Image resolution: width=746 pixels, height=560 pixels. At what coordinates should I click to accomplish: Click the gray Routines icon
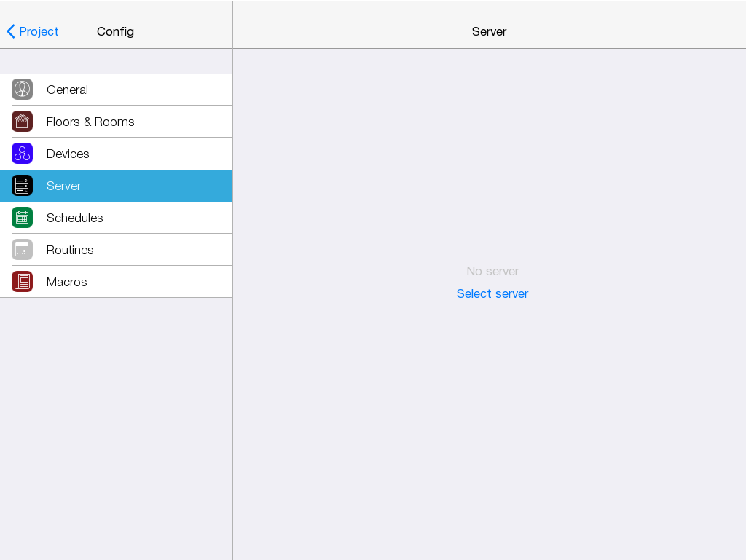[22, 250]
